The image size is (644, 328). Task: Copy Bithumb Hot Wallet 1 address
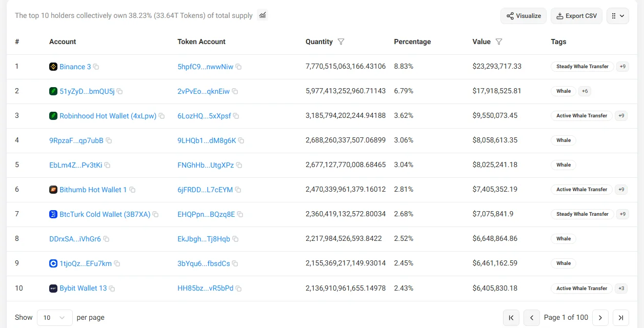point(132,190)
